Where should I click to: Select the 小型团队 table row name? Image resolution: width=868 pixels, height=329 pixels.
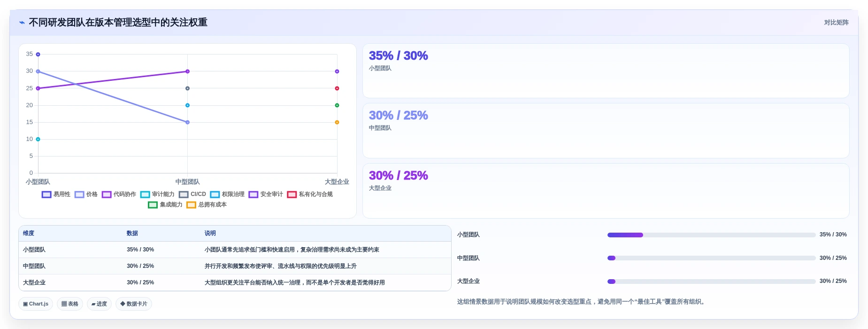coord(34,250)
